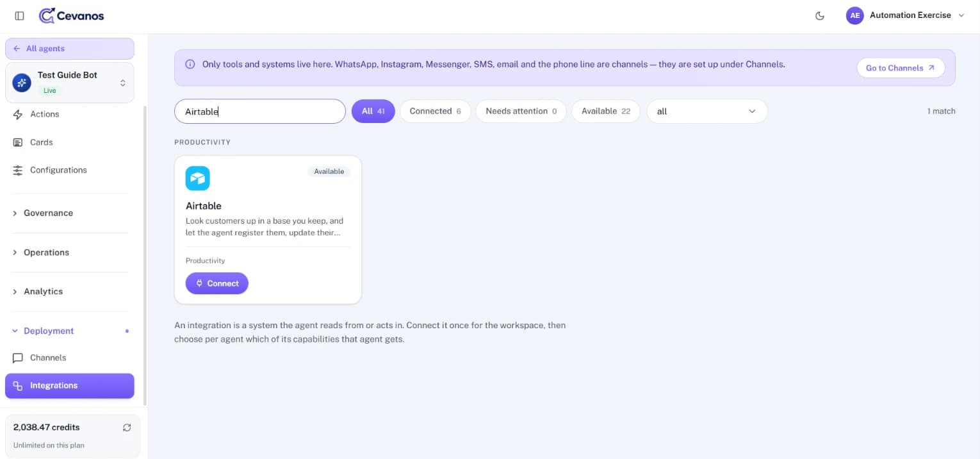Filter by Needs attention
Viewport: 980px width, 459px height.
pyautogui.click(x=521, y=112)
